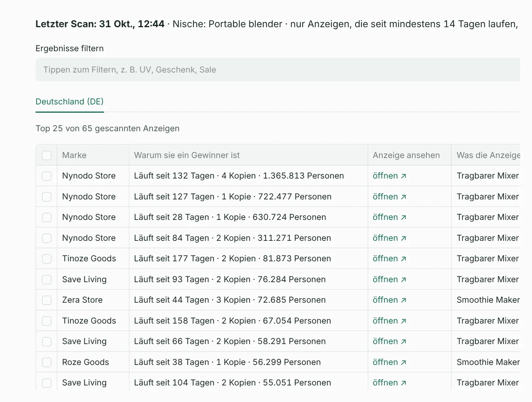Open the ad running 104 Tagen

coord(389,383)
